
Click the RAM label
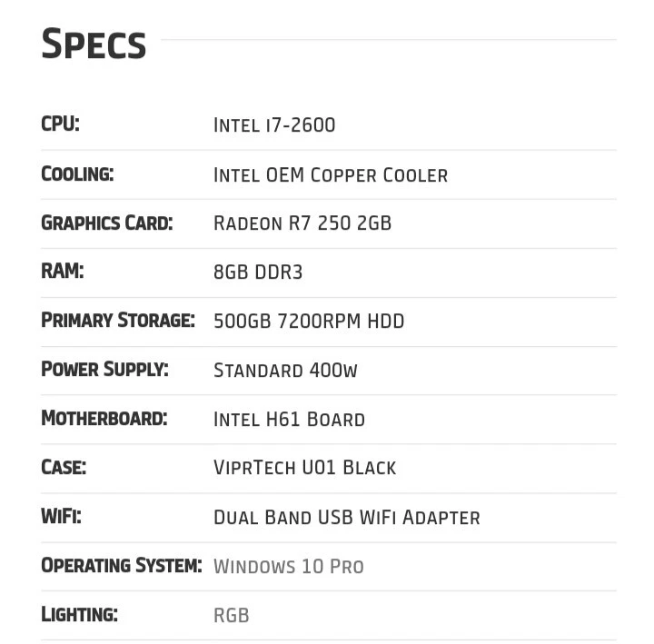point(62,272)
